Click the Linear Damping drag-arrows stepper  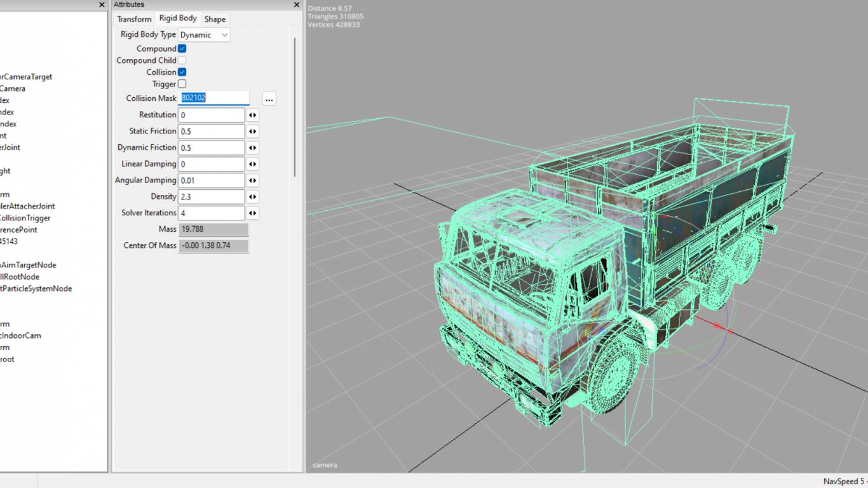coord(253,164)
